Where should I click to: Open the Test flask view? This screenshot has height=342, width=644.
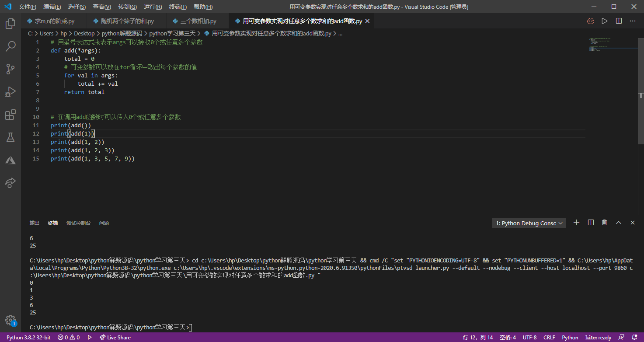[10, 137]
